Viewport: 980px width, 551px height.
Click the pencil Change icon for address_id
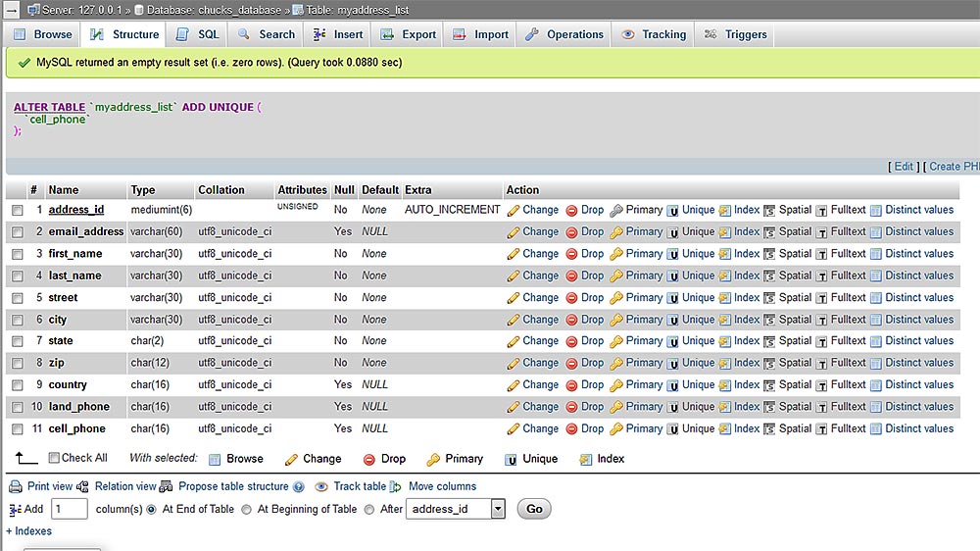click(x=514, y=211)
